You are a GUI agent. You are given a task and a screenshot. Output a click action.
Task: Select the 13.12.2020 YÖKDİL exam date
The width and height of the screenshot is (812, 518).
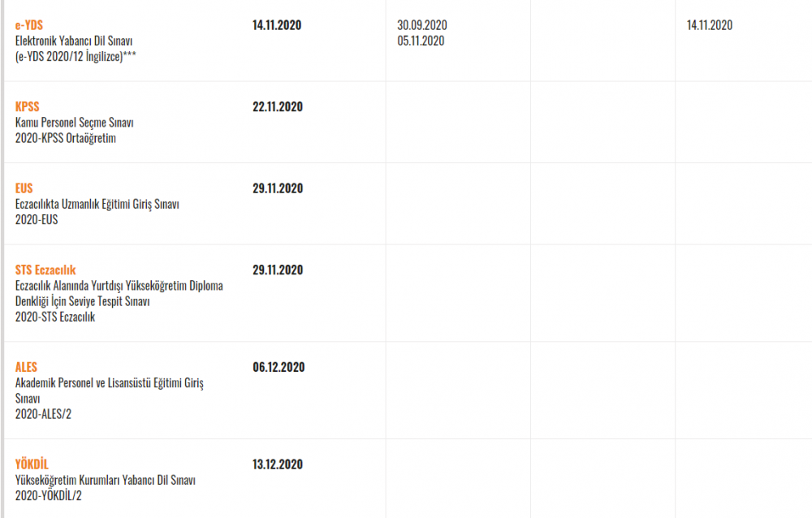pos(278,464)
